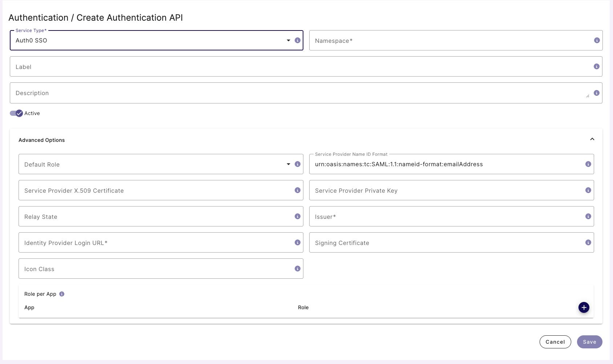Screen dimensions: 613x364
Task: Click the Namespace field info icon
Action: pyautogui.click(x=596, y=40)
